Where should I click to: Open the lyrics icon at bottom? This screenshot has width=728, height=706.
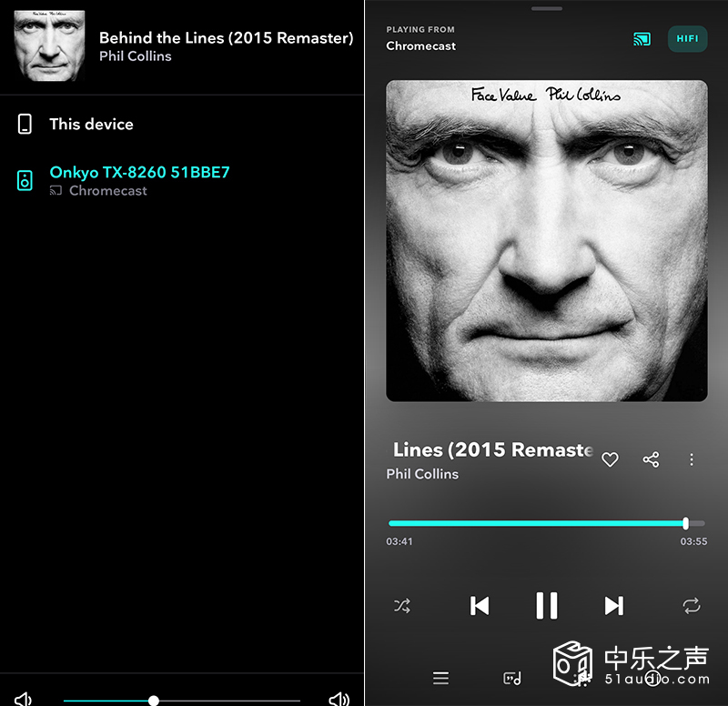512,678
